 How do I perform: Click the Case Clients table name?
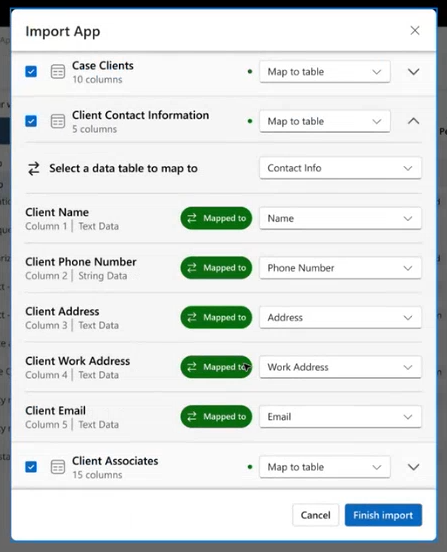[103, 65]
